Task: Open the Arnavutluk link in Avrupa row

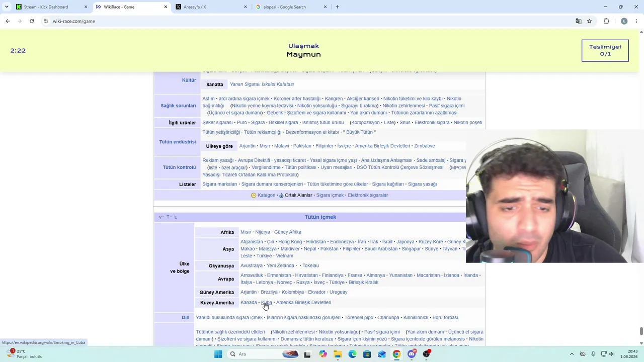Action: click(x=252, y=275)
